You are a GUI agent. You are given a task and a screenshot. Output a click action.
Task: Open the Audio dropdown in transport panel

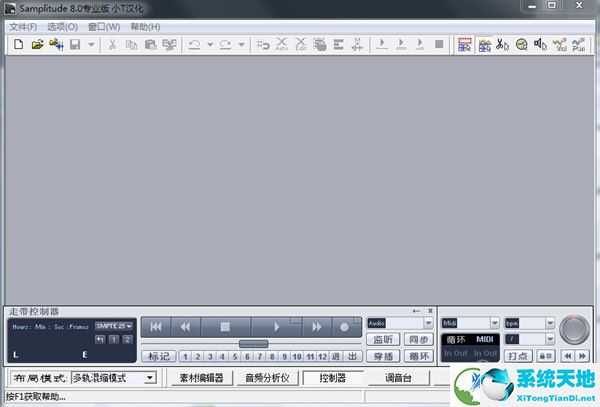coord(428,324)
